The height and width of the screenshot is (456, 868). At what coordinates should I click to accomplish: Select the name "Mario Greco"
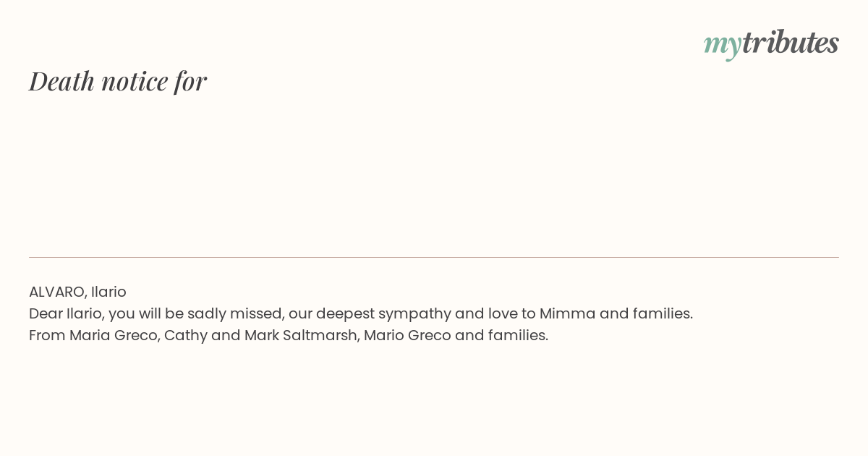click(407, 335)
